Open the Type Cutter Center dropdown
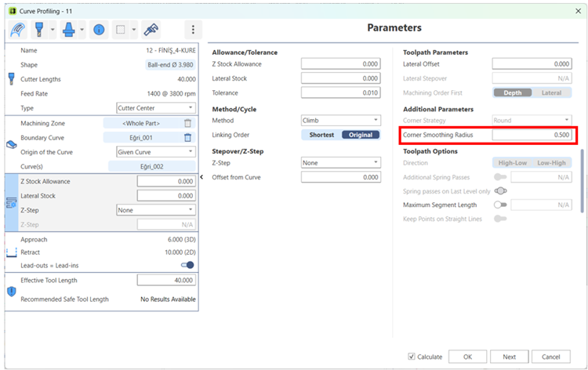 pos(156,108)
